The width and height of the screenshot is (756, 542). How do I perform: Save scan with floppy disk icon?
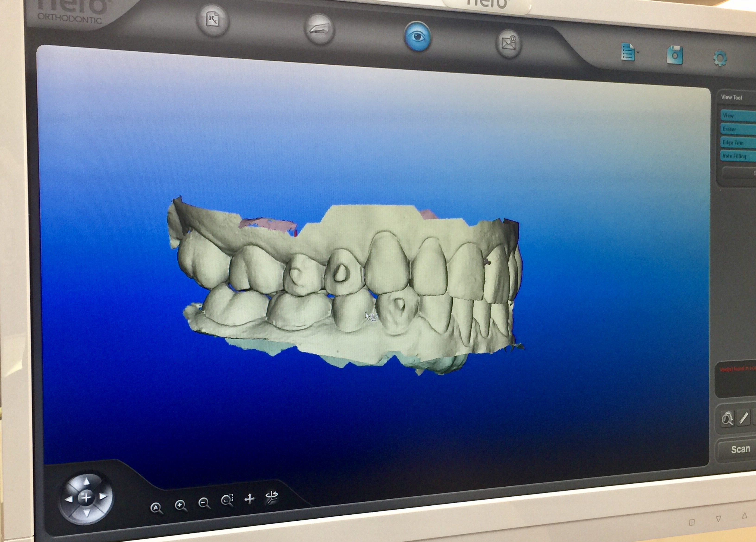pyautogui.click(x=675, y=55)
